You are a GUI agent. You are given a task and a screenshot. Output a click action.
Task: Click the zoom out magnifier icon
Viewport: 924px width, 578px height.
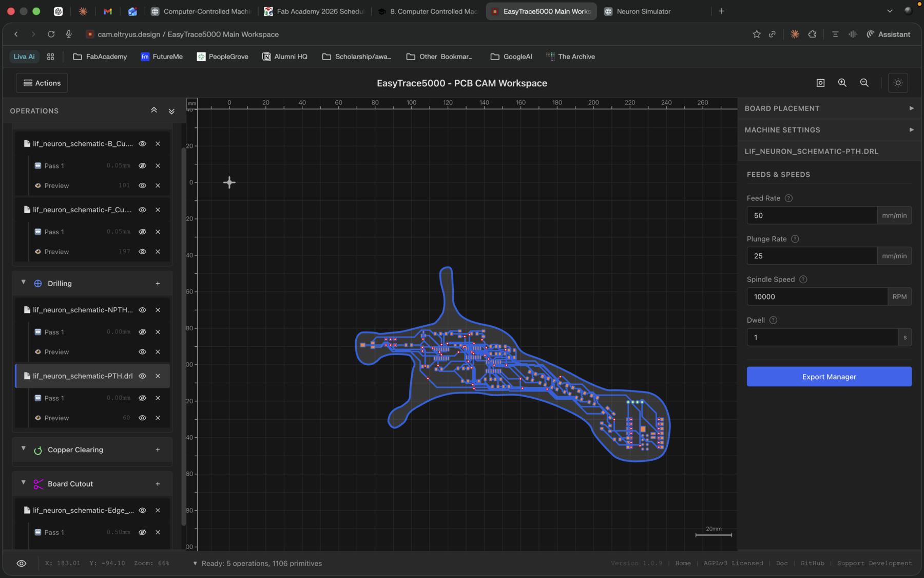(x=864, y=83)
